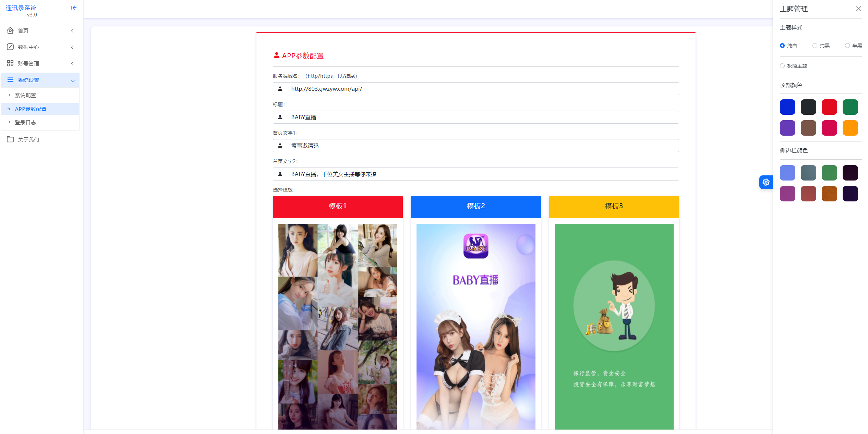The height and width of the screenshot is (434, 868).
Task: Click the person icon in the APP参数配置 header
Action: coord(276,55)
